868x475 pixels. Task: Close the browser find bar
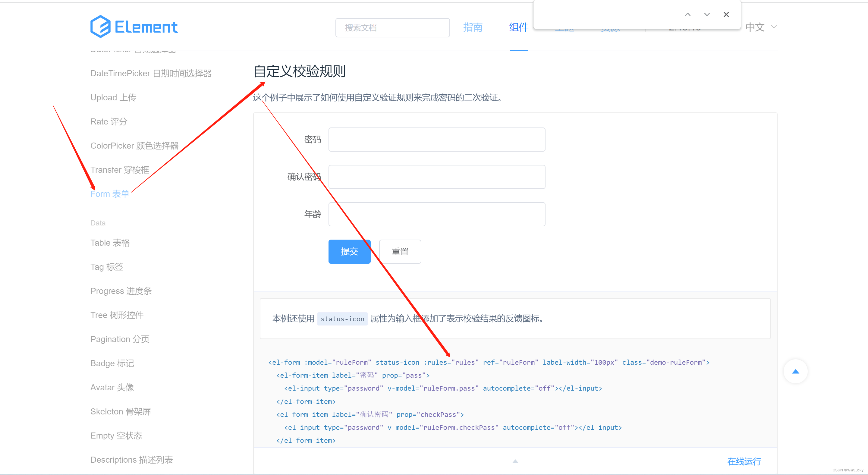[726, 14]
